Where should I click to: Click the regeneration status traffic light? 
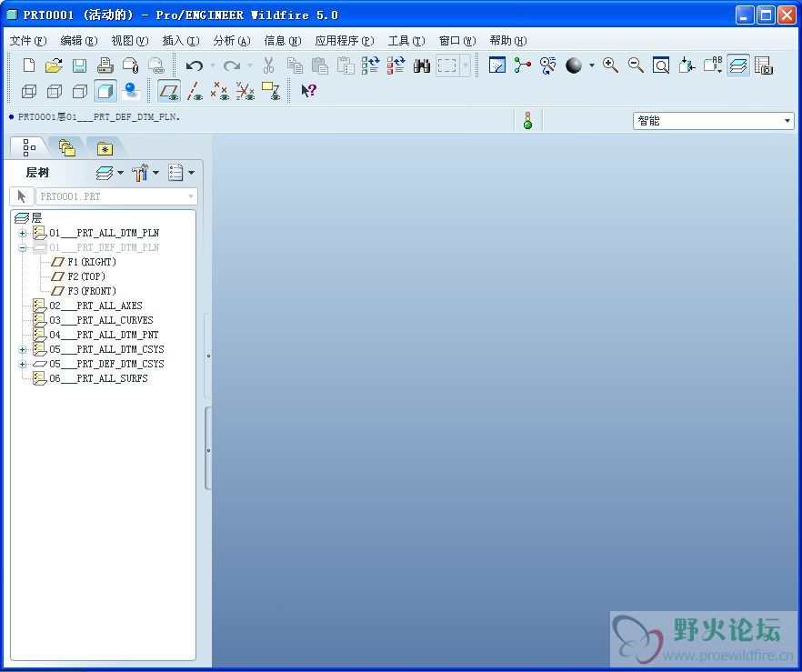click(x=527, y=121)
